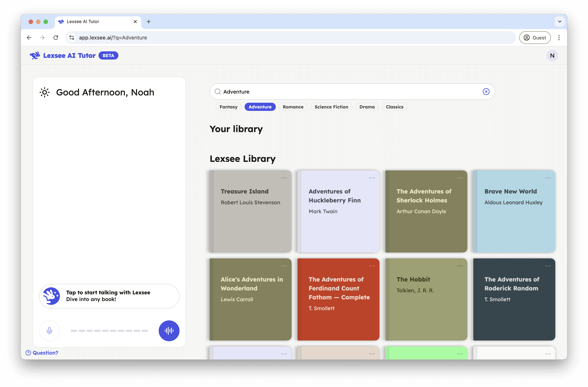The image size is (588, 387).
Task: Open the Chrome three-dot menu
Action: (559, 38)
